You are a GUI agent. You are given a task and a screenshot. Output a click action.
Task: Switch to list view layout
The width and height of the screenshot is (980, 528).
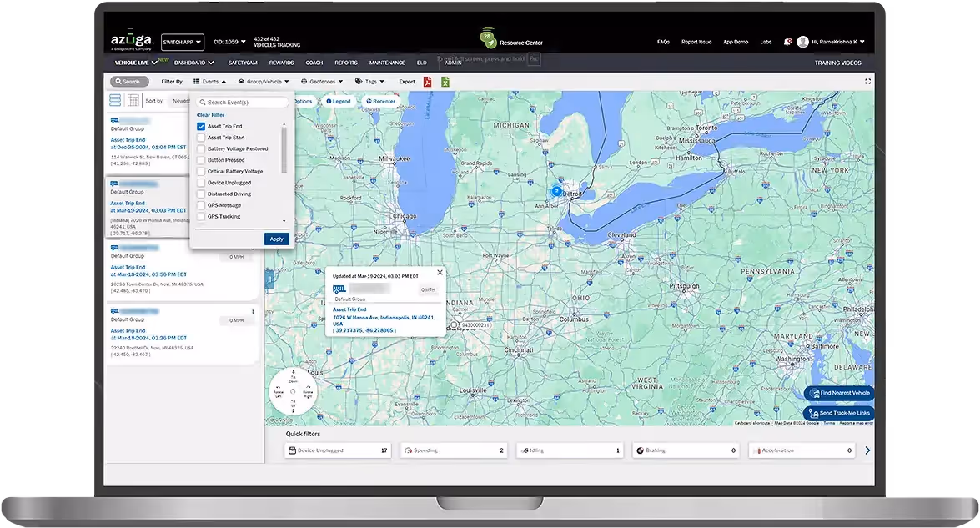pyautogui.click(x=115, y=101)
